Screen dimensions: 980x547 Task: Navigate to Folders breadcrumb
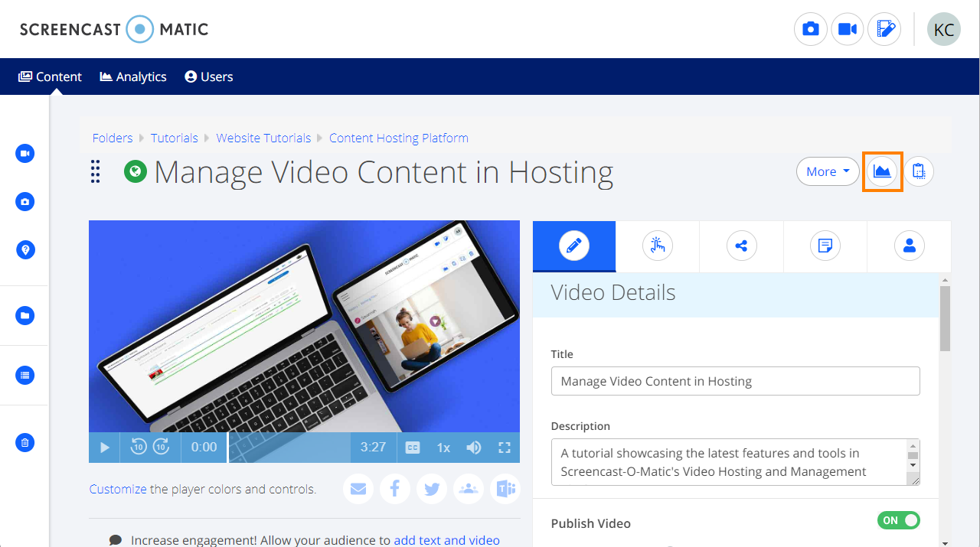pyautogui.click(x=113, y=138)
